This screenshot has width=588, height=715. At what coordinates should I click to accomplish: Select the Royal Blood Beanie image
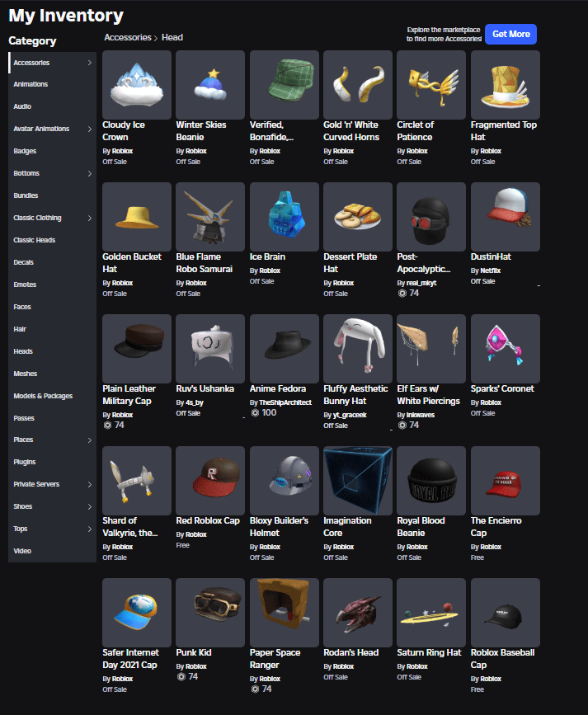pyautogui.click(x=431, y=481)
